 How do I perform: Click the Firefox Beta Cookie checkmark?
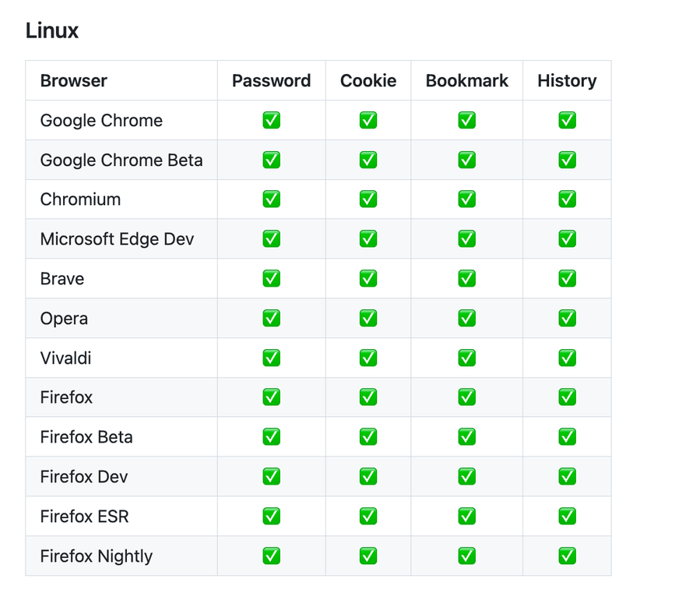[x=368, y=437]
